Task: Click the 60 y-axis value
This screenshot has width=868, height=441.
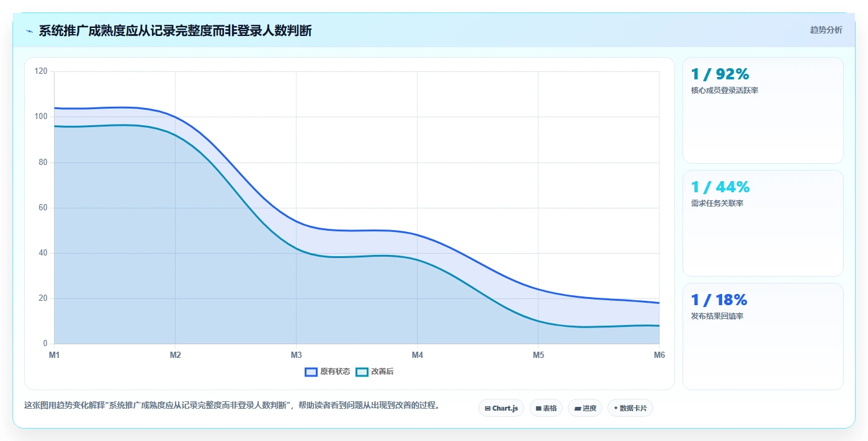Action: 43,207
